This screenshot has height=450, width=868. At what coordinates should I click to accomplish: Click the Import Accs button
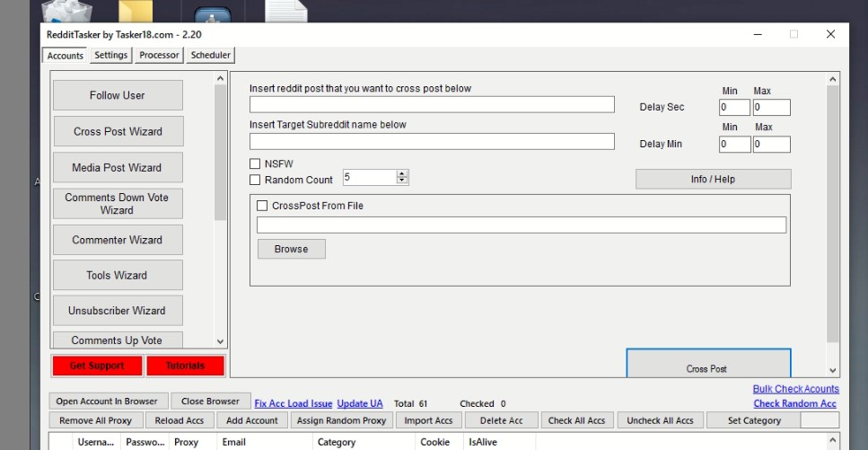click(428, 420)
